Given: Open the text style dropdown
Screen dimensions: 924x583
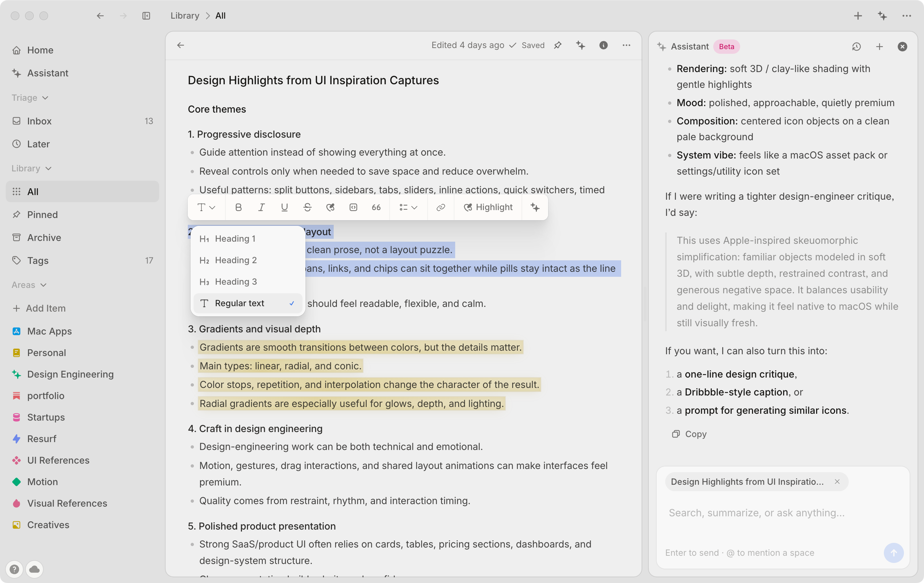Looking at the screenshot, I should pyautogui.click(x=206, y=207).
